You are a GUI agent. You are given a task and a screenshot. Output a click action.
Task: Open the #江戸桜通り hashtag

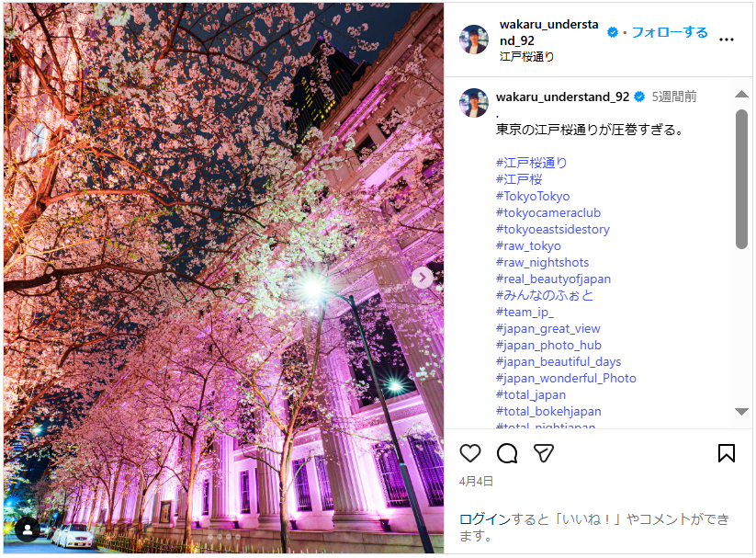coord(531,163)
